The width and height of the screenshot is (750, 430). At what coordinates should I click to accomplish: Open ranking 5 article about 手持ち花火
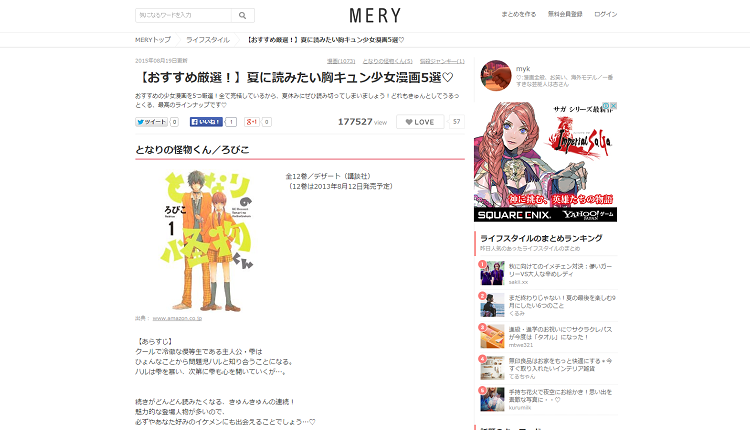tap(560, 396)
